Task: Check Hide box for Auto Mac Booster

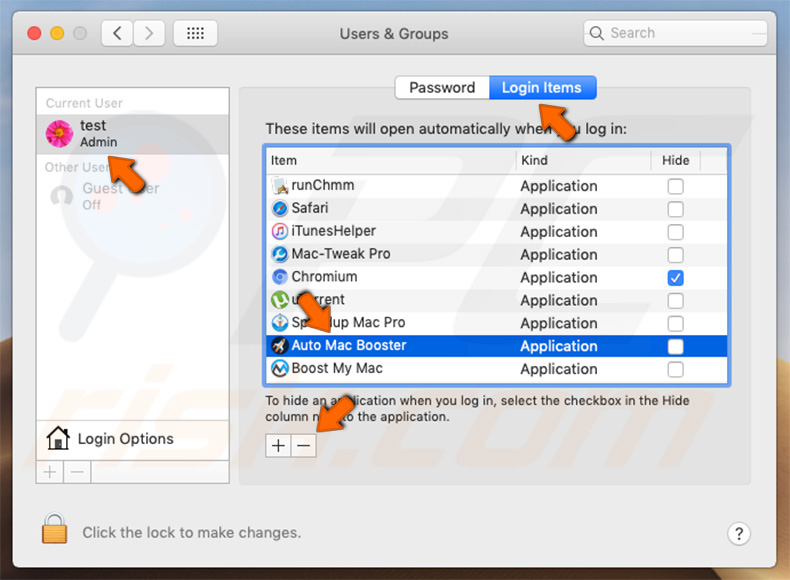Action: coord(676,347)
